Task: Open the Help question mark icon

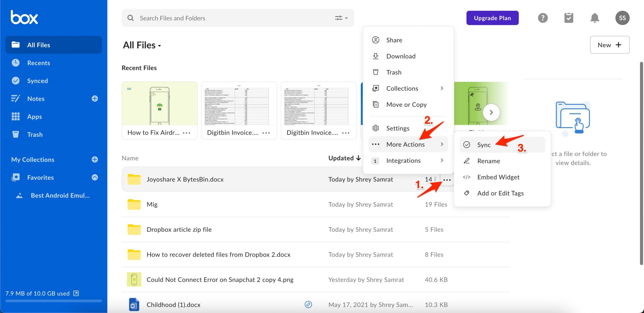Action: pyautogui.click(x=543, y=18)
